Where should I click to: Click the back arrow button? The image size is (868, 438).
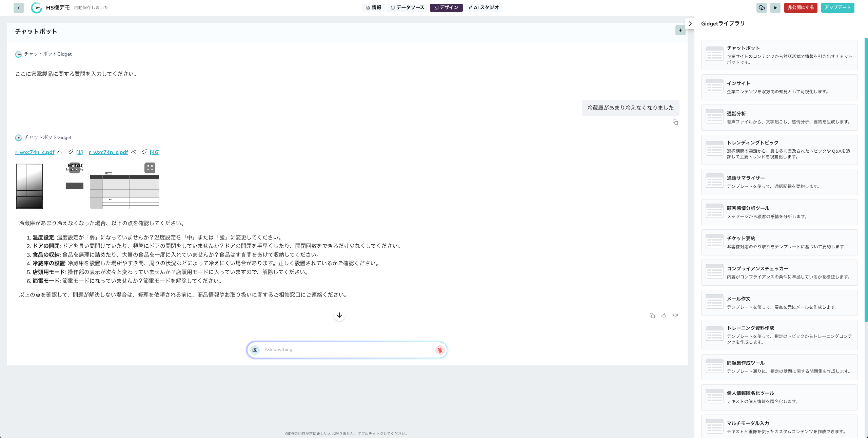(x=19, y=7)
